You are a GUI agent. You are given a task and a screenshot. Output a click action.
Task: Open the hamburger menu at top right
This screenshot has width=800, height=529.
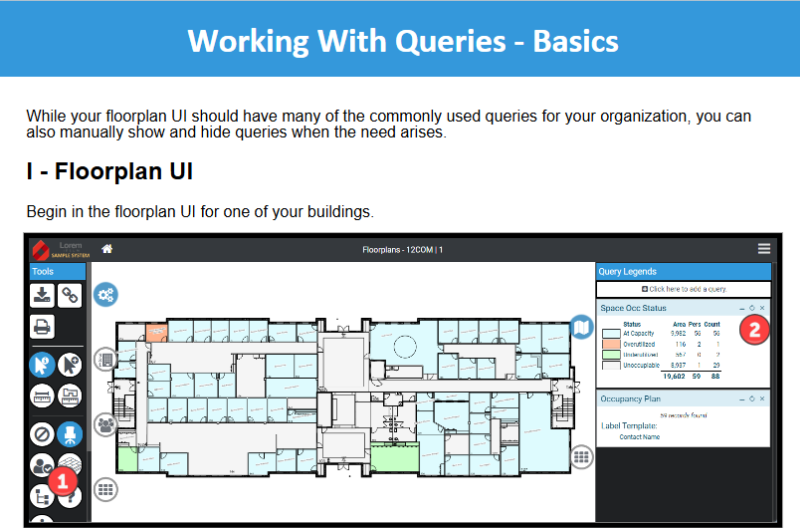point(764,249)
